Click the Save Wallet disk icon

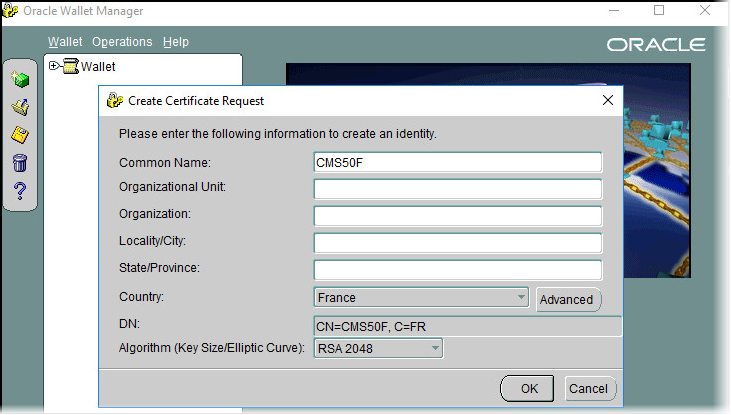19,135
